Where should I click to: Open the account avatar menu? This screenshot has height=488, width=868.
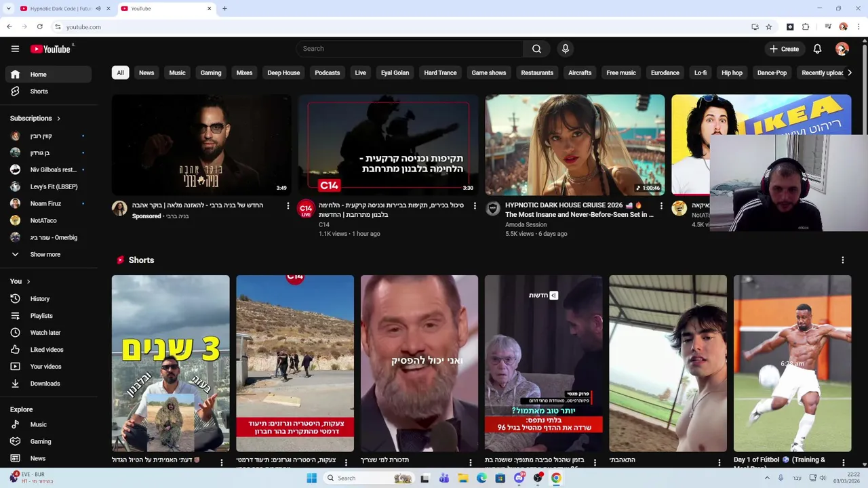pos(842,49)
